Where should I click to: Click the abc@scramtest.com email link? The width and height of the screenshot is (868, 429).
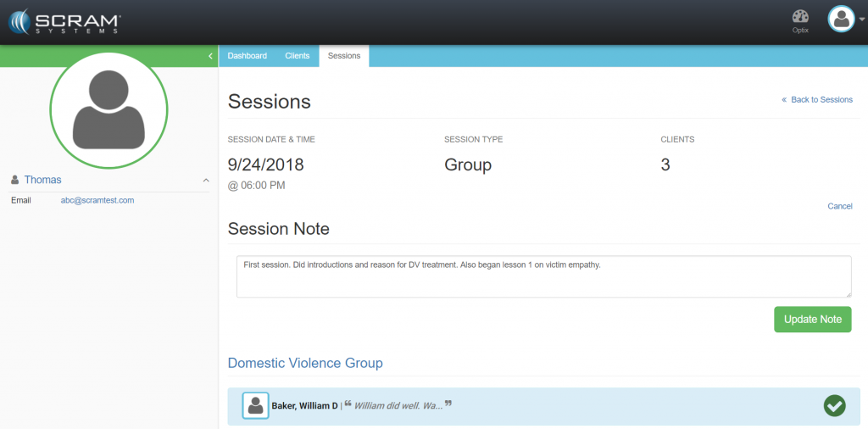coord(97,201)
